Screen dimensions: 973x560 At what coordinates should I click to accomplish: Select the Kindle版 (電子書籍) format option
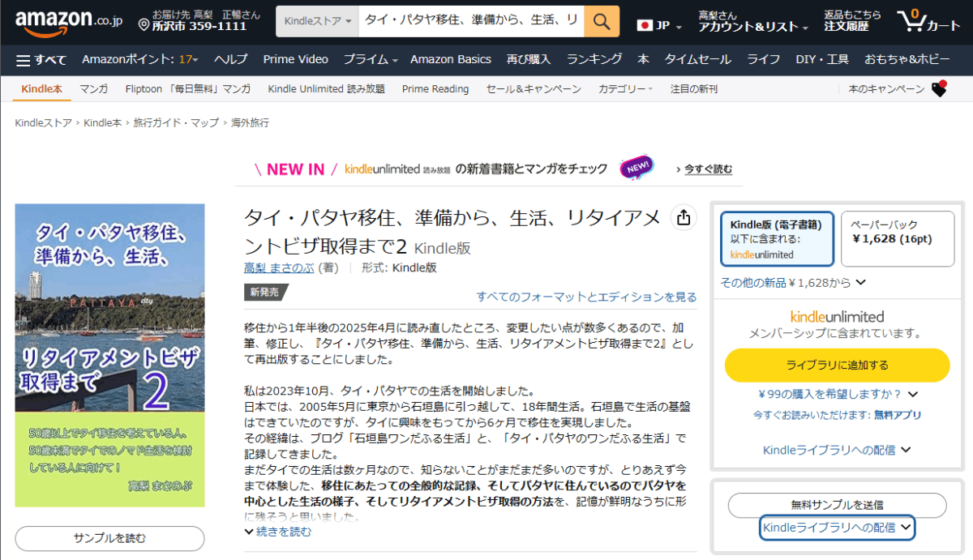click(x=777, y=238)
